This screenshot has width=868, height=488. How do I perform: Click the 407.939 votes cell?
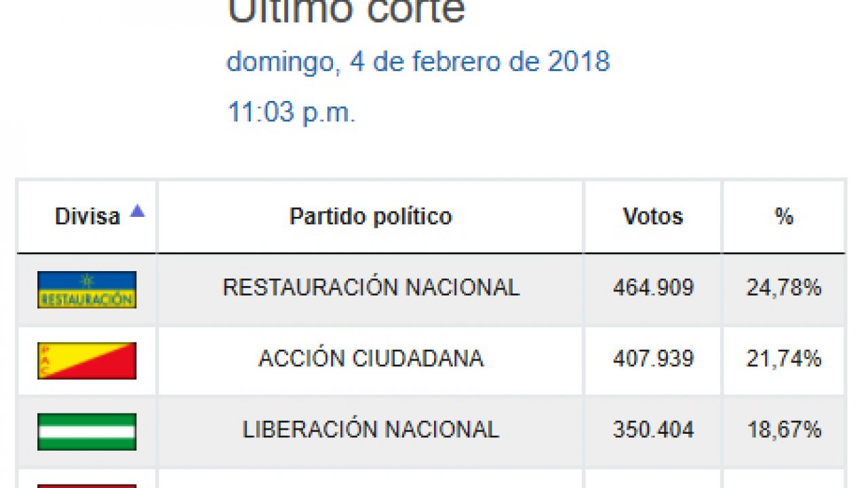point(653,359)
